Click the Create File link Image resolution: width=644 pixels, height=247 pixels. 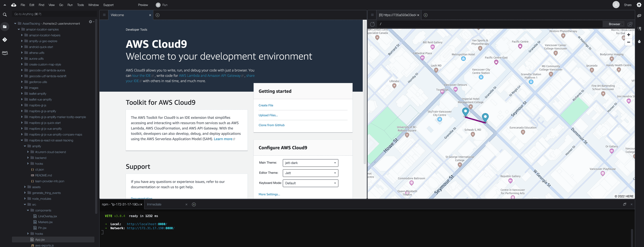266,105
